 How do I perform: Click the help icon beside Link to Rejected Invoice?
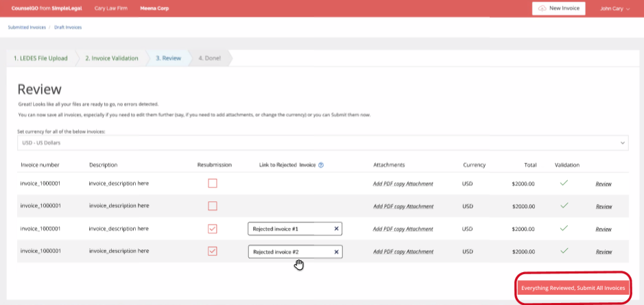[x=321, y=165]
